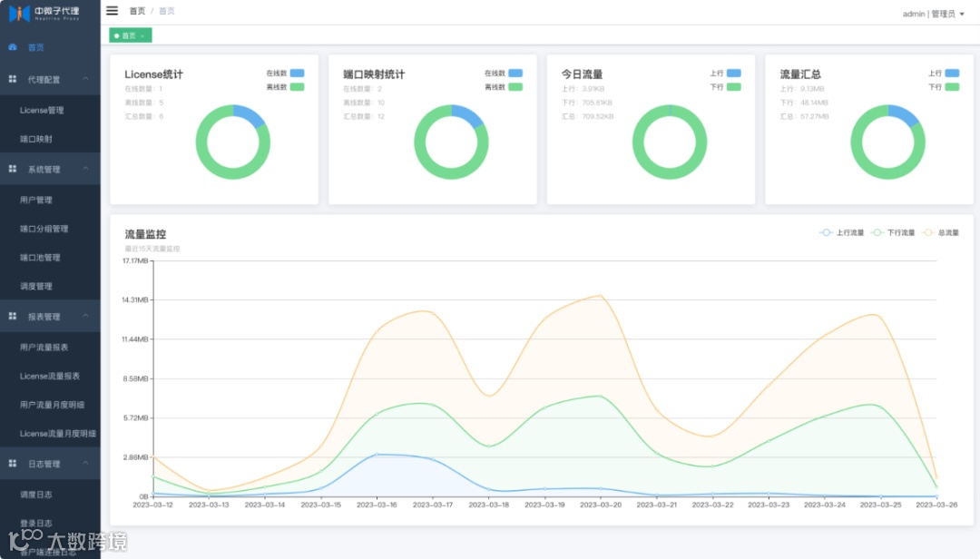This screenshot has width=980, height=559.
Task: Click the 首页 dashboard icon in sidebar
Action: 13,47
